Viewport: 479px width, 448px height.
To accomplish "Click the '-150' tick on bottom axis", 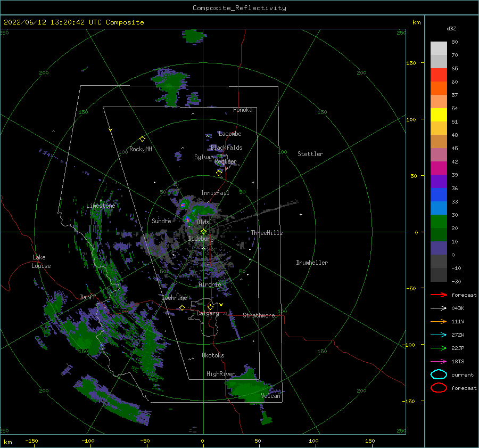I will [x=31, y=441].
